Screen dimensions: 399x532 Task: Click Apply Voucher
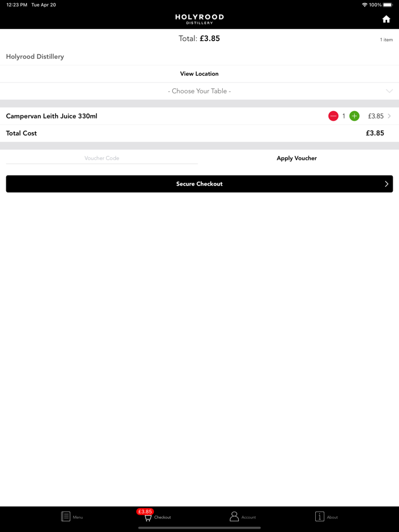(296, 158)
